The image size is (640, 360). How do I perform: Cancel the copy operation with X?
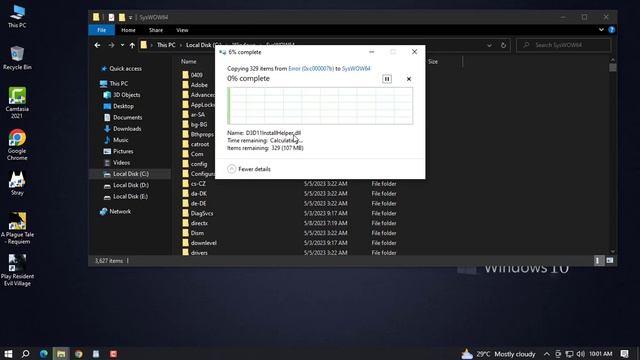click(x=409, y=79)
